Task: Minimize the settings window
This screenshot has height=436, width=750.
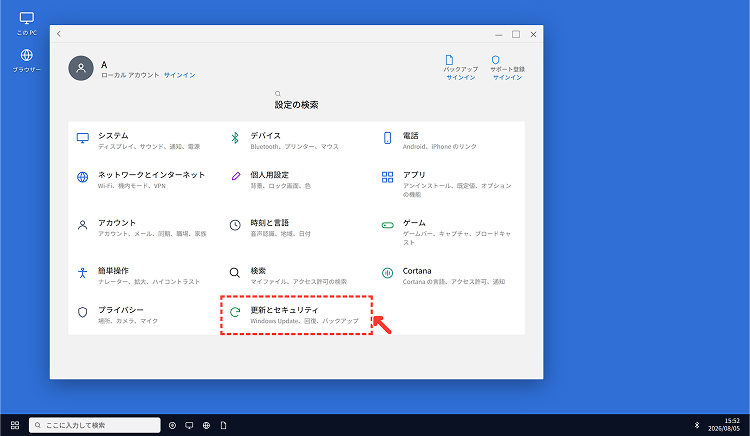Action: pyautogui.click(x=499, y=34)
